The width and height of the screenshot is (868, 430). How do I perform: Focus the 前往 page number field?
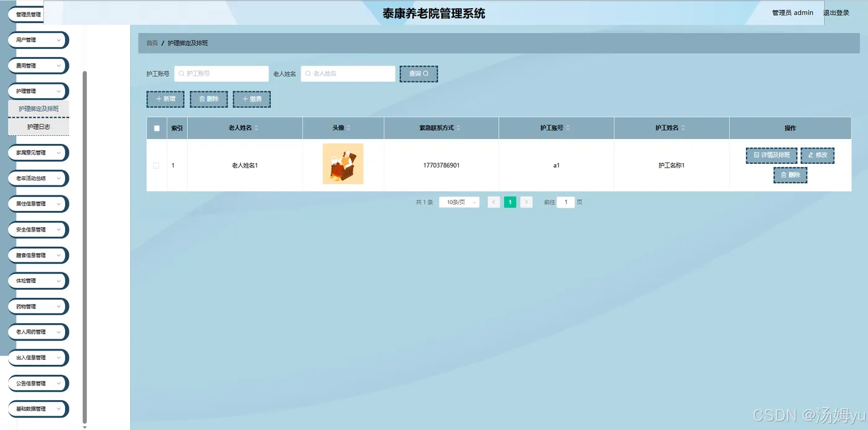coord(565,202)
